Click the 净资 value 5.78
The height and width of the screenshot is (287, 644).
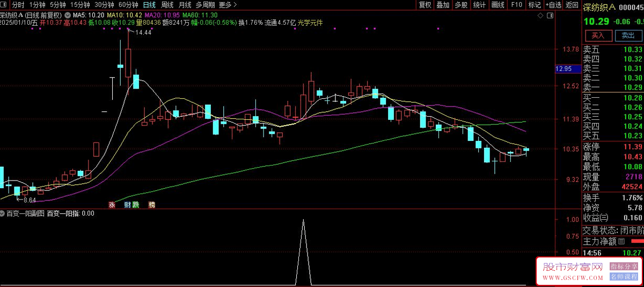[x=634, y=207]
